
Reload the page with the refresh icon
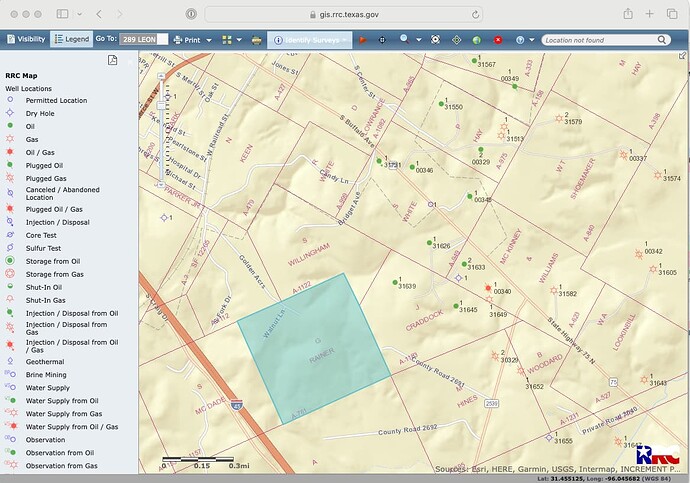click(x=475, y=15)
